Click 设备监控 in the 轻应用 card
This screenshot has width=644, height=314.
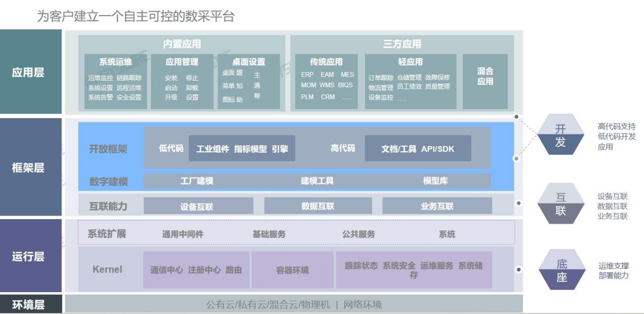click(381, 97)
